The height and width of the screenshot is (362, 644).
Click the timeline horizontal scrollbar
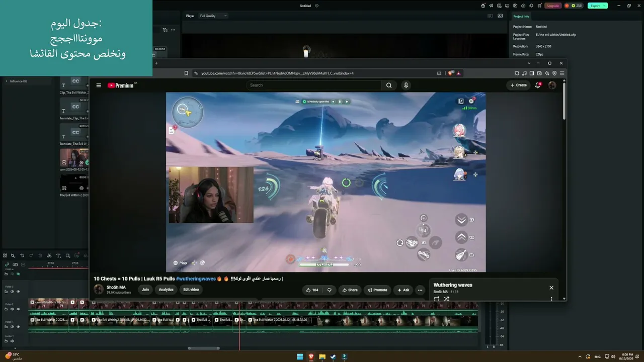204,348
